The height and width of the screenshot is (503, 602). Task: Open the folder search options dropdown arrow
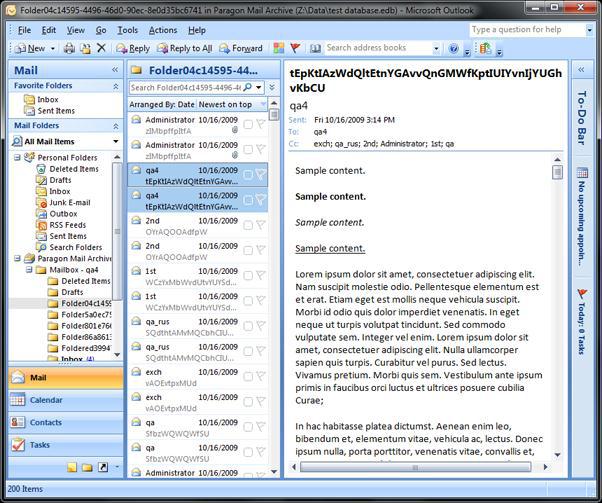pos(259,88)
